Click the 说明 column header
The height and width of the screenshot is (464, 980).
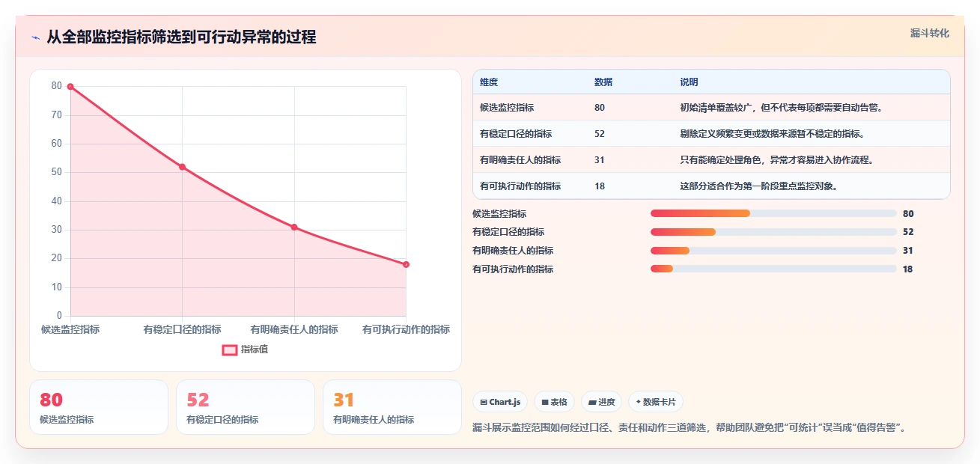tap(689, 82)
